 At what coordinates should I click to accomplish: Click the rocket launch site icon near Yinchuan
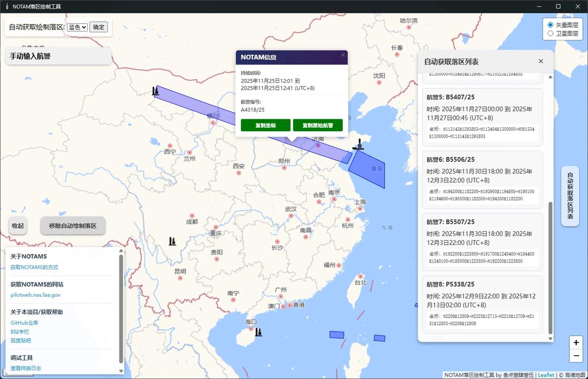[155, 90]
